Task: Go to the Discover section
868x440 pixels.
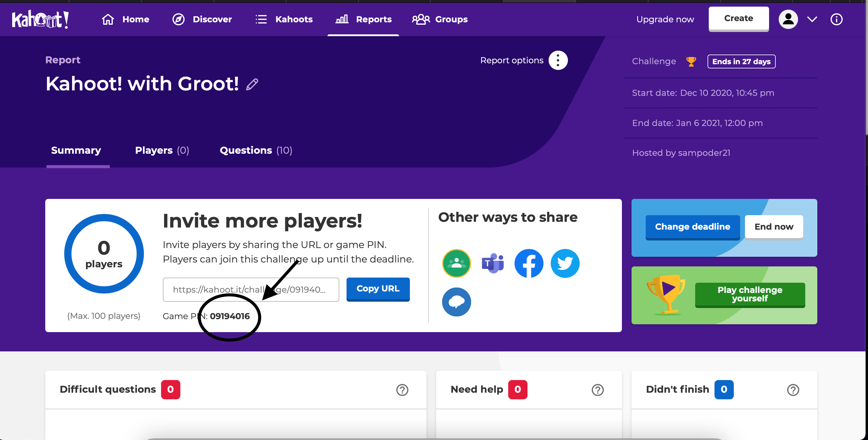Action: click(202, 19)
